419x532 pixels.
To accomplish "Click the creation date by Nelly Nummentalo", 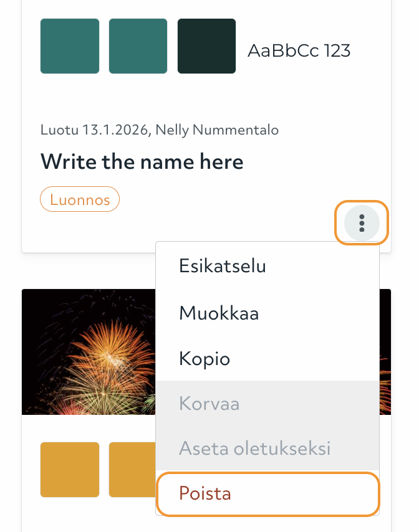I will pyautogui.click(x=160, y=130).
